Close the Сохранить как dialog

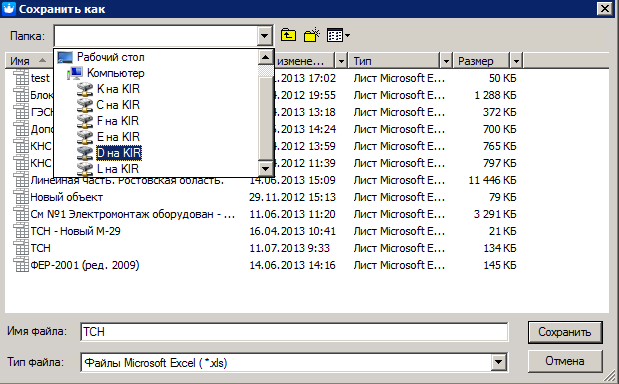(604, 8)
